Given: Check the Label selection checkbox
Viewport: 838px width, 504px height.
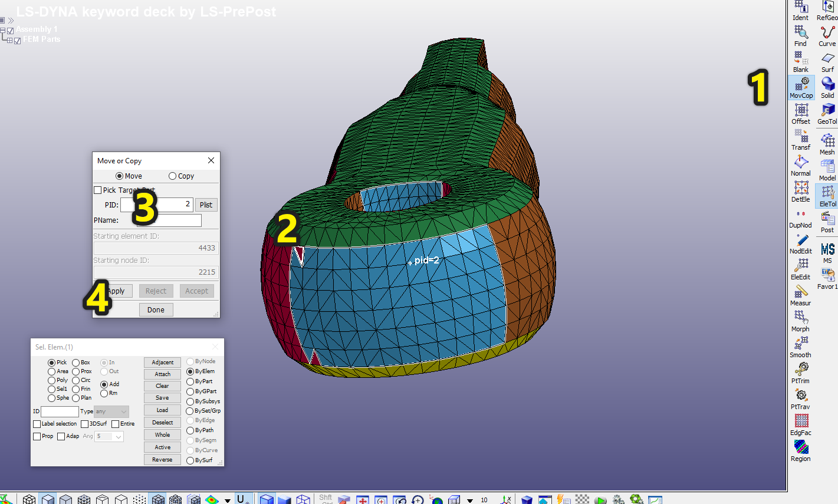Looking at the screenshot, I should click(37, 424).
